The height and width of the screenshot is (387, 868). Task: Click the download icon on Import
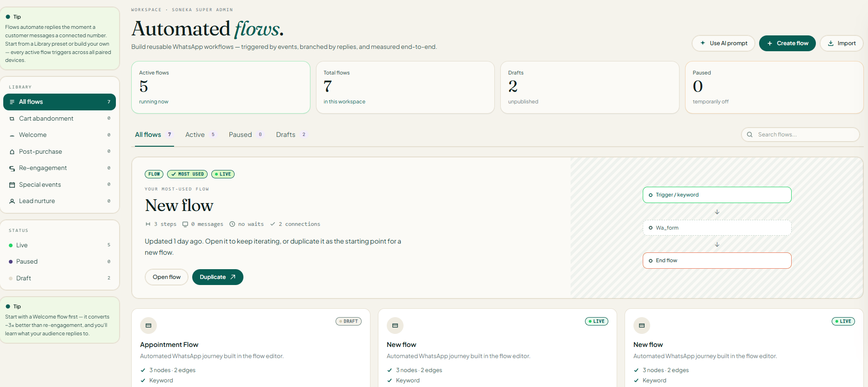point(831,43)
